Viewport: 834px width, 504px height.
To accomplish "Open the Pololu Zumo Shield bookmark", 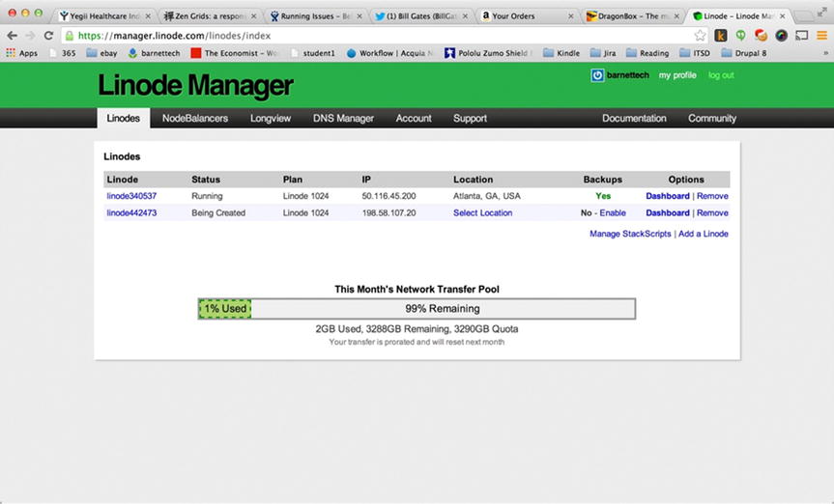I will (488, 53).
